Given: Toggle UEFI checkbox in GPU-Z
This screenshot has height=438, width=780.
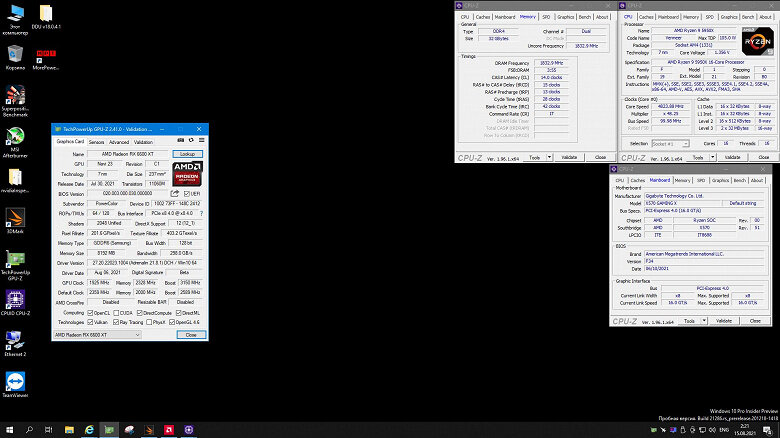Looking at the screenshot, I should 187,194.
